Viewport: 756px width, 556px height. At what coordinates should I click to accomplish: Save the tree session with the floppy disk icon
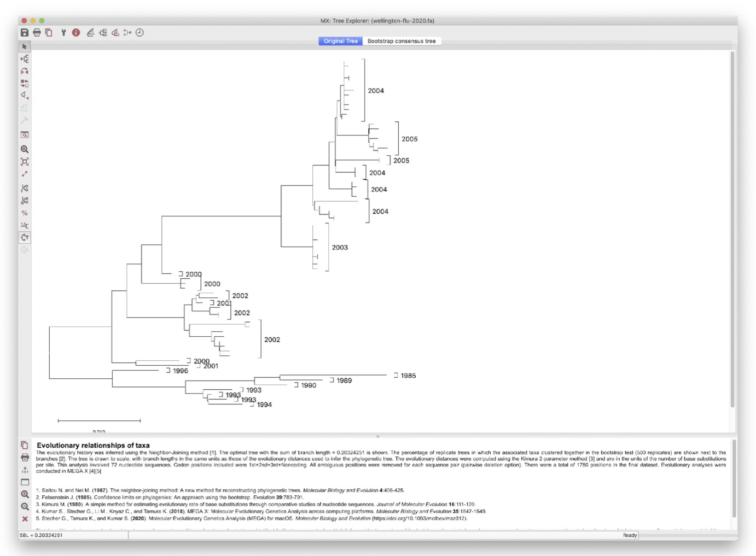pos(25,33)
